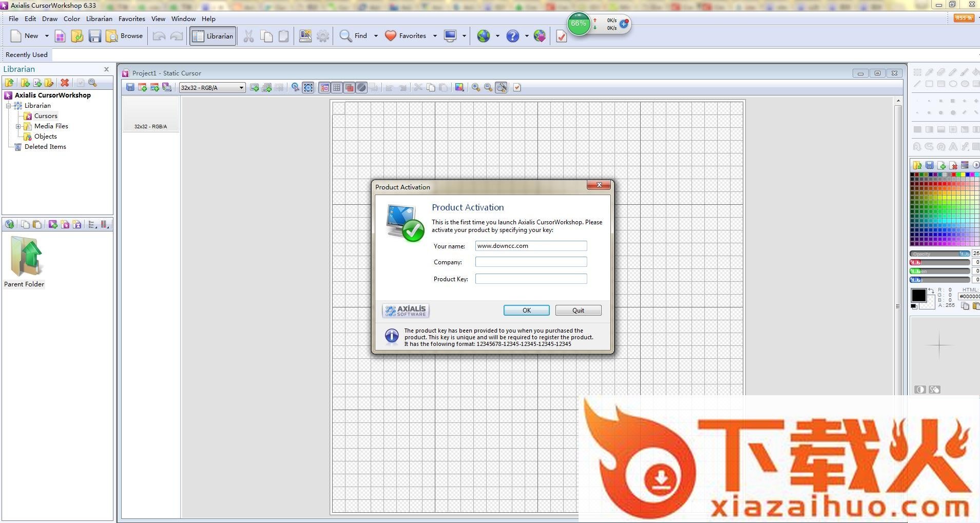Open the globe icon dropdown arrow
The image size is (980, 523).
tap(497, 36)
